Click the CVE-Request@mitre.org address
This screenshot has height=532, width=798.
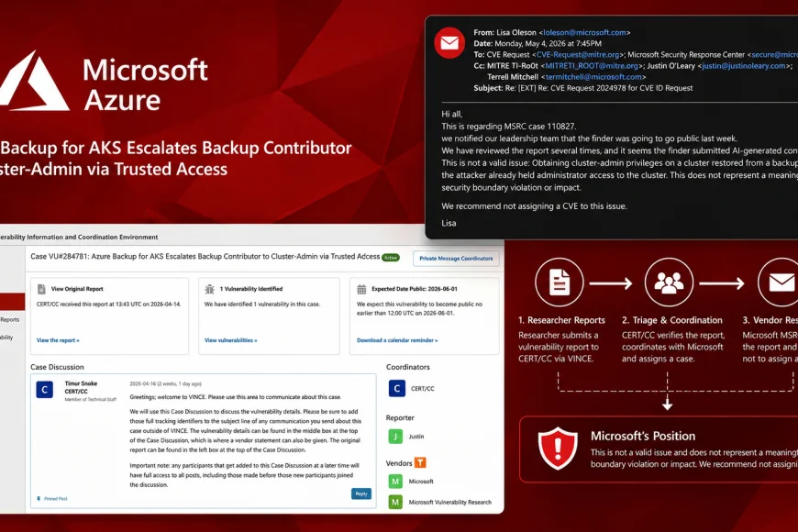click(x=578, y=54)
